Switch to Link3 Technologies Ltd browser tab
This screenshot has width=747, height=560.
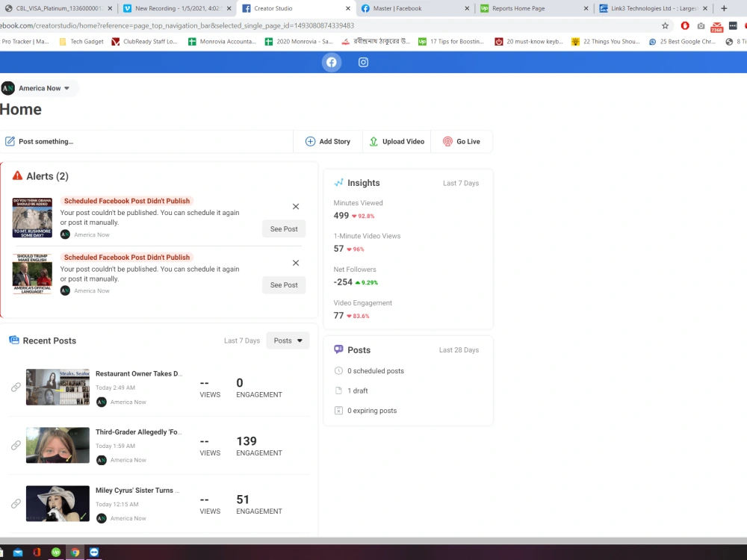654,8
